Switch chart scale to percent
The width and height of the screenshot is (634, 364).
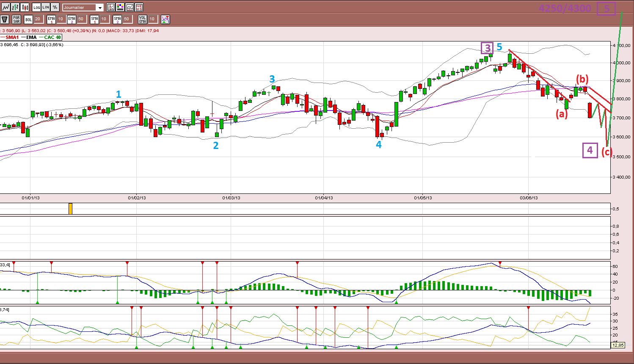point(55,7)
